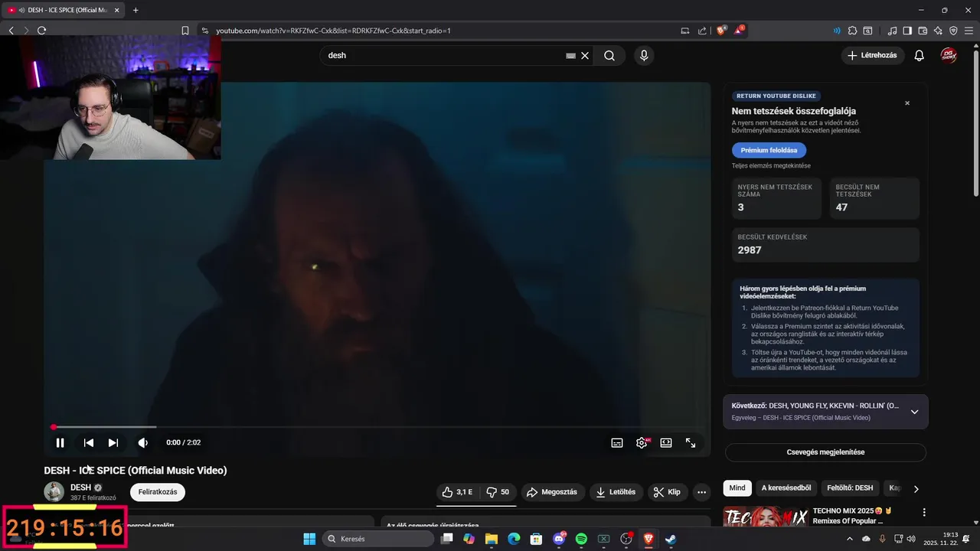
Task: Open the DESH channel name link
Action: [80, 487]
